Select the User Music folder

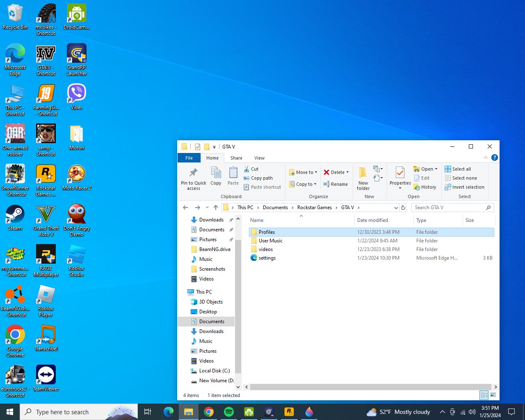click(x=371, y=241)
